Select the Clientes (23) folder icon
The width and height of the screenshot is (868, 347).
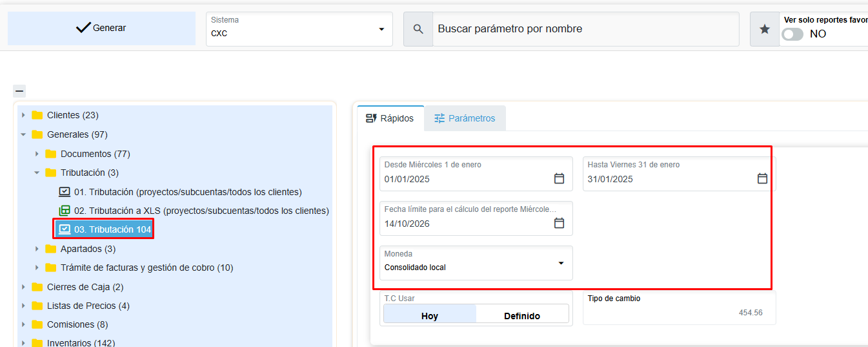click(x=37, y=115)
